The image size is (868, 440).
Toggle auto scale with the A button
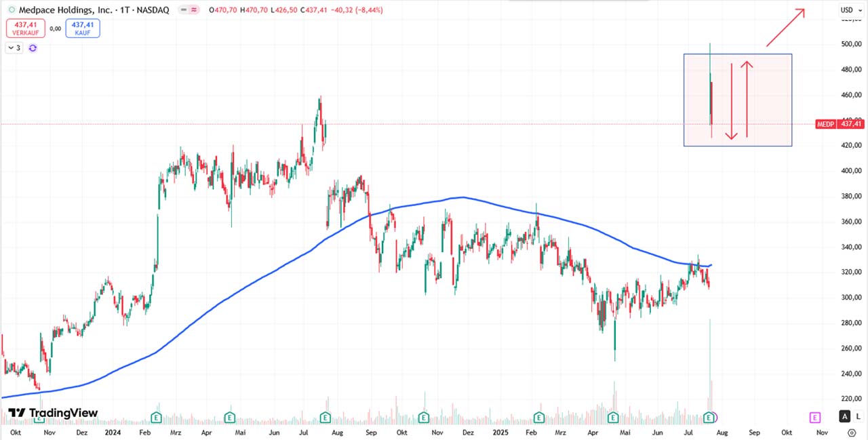coord(844,417)
